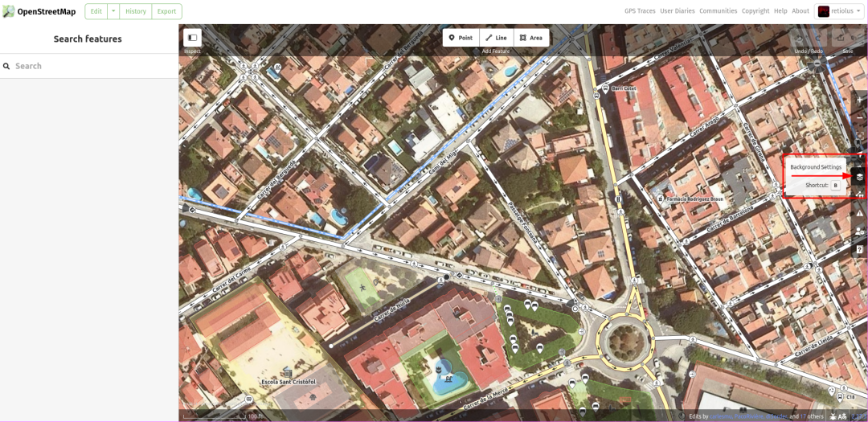Screen dimensions: 868x422
Task: Open the About link
Action: point(800,11)
